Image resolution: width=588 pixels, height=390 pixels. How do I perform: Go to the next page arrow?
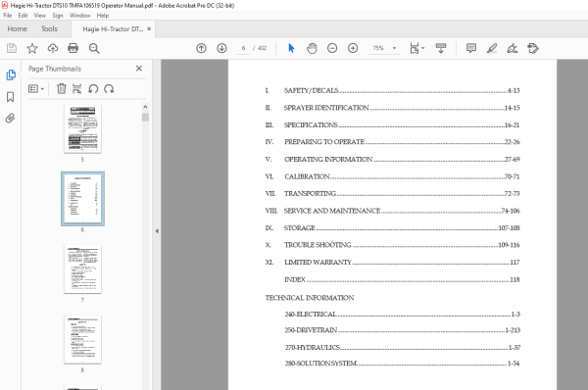[221, 48]
